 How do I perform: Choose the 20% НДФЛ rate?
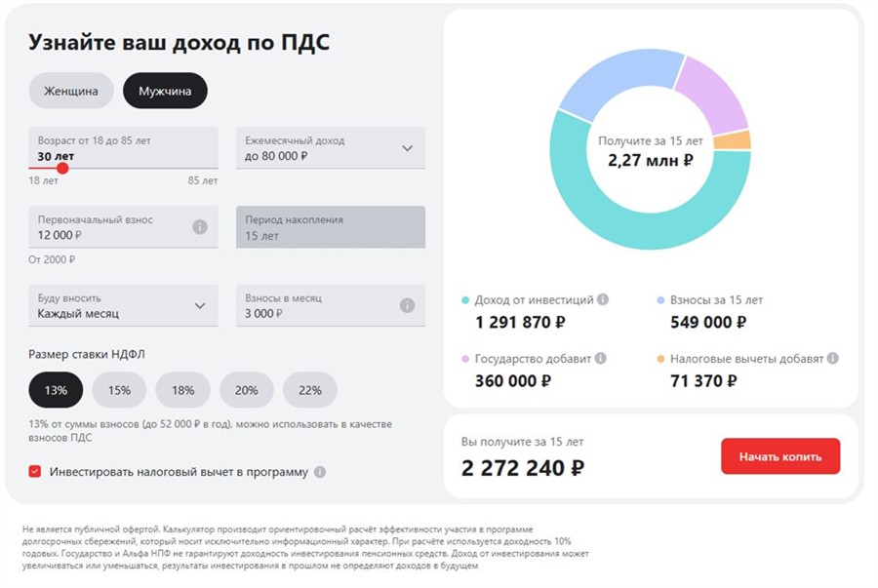tap(246, 390)
